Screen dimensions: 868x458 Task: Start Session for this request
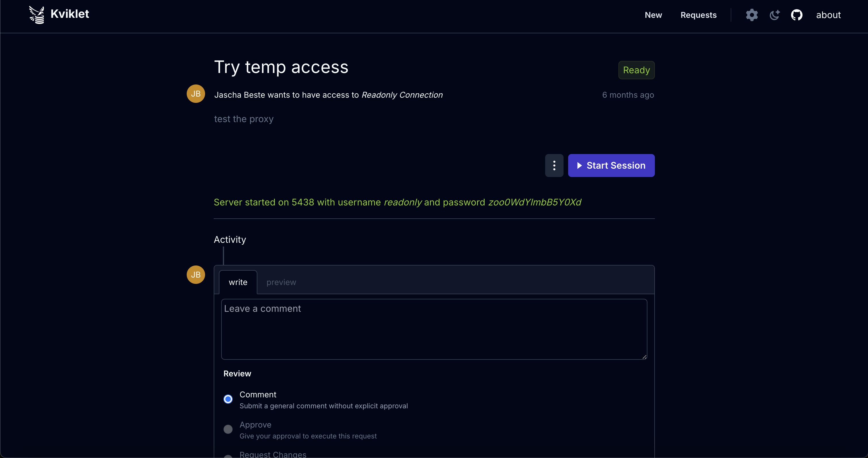611,166
